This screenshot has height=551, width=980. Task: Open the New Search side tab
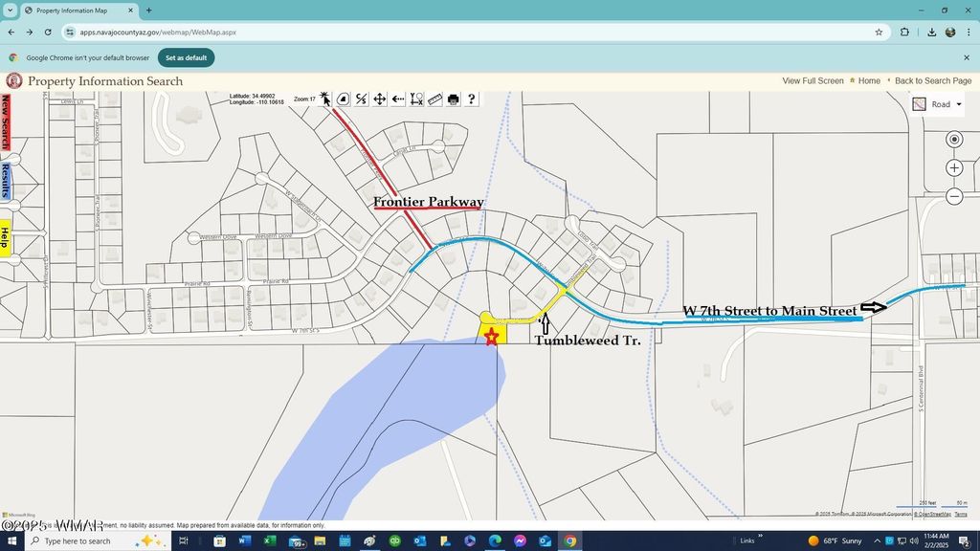(x=6, y=121)
